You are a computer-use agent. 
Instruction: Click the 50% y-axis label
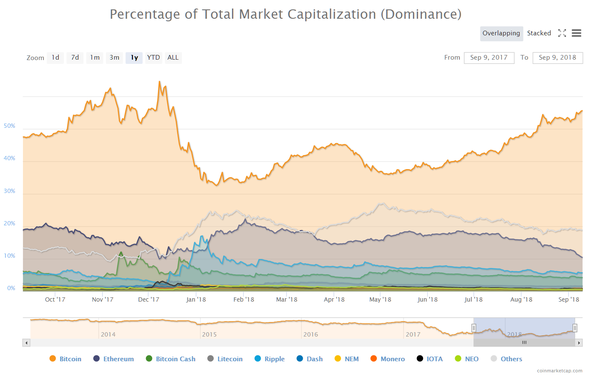[x=10, y=126]
